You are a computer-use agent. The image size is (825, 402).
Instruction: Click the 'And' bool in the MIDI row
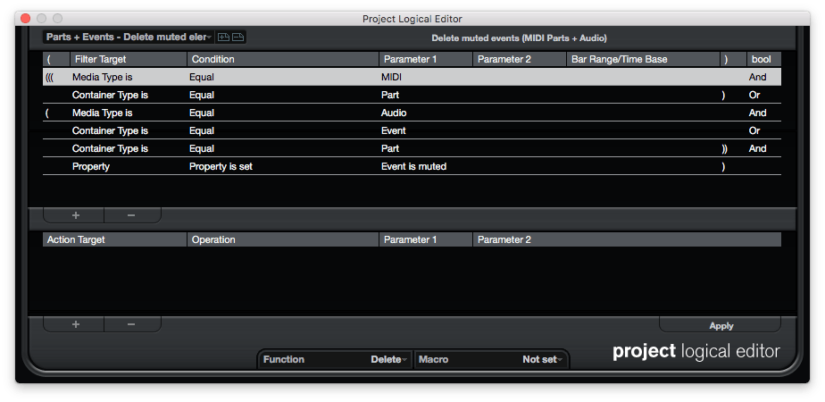coord(758,77)
